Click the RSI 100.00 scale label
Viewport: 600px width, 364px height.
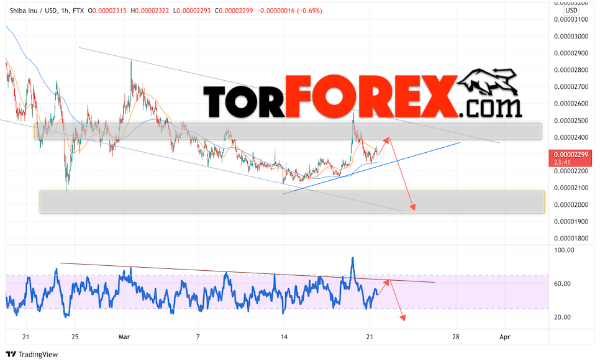pos(564,250)
